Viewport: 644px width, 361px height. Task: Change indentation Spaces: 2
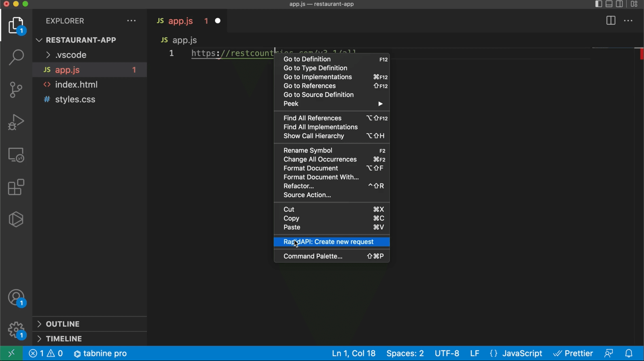[x=405, y=353]
